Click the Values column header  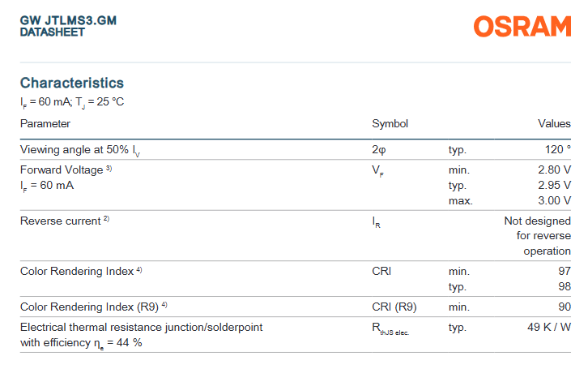(x=554, y=124)
